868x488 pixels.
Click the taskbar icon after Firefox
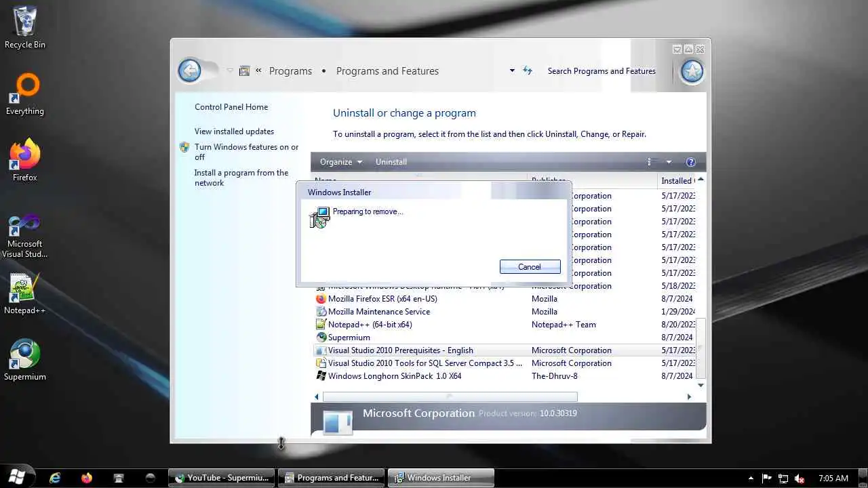[x=119, y=478]
